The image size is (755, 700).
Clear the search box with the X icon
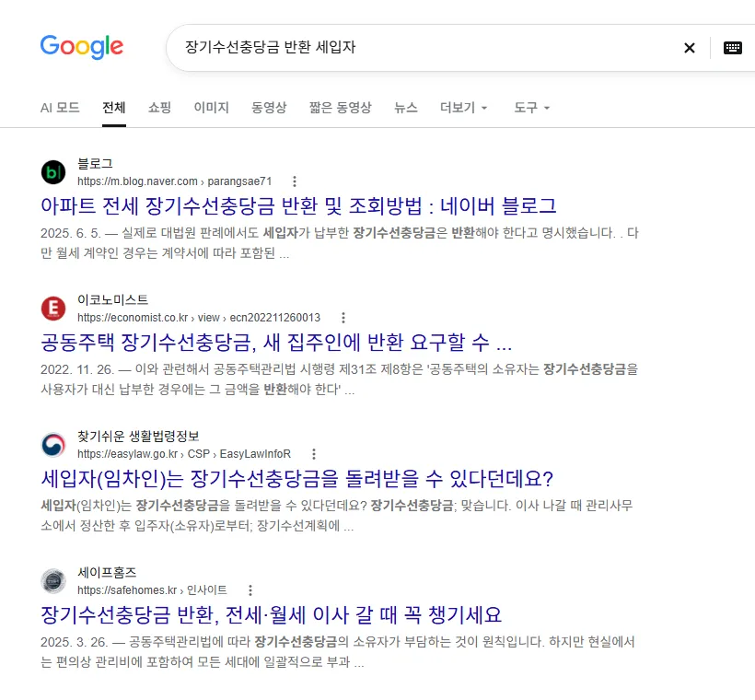[x=689, y=48]
